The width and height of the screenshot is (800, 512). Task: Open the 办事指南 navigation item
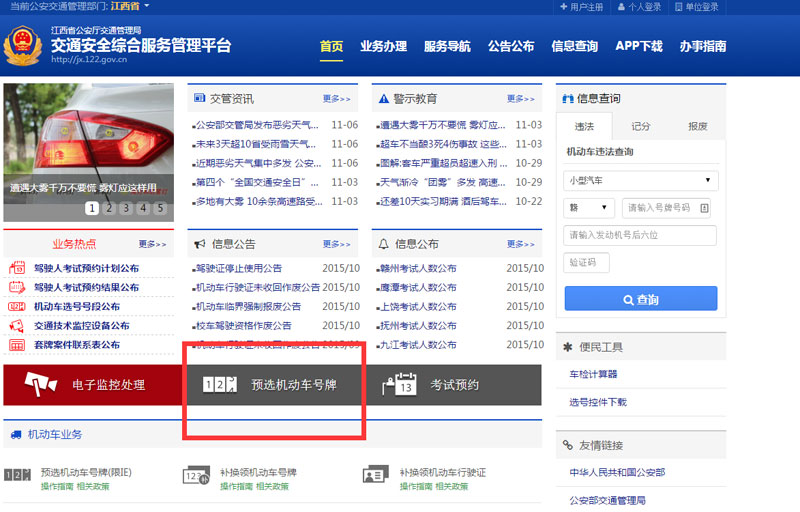tap(703, 46)
